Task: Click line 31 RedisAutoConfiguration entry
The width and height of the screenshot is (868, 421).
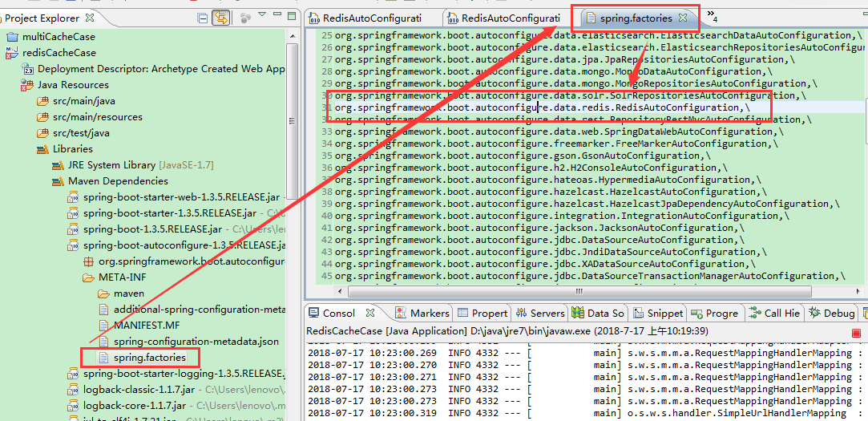Action: point(543,107)
